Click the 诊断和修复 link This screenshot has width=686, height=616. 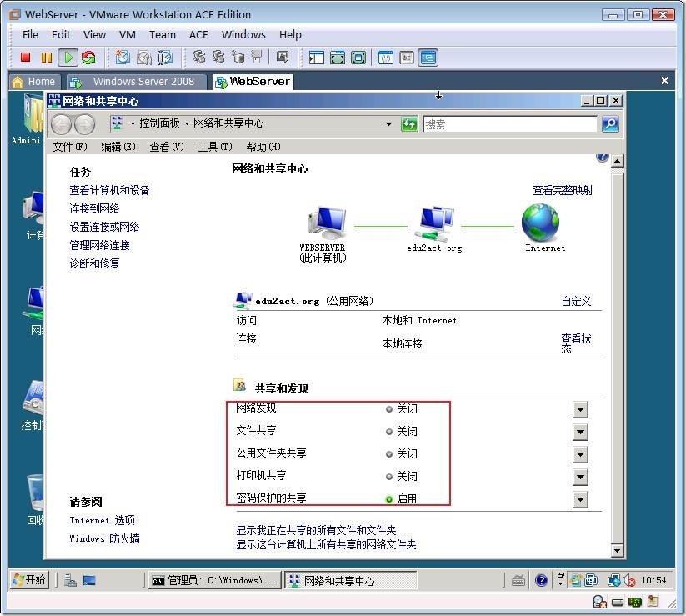94,263
